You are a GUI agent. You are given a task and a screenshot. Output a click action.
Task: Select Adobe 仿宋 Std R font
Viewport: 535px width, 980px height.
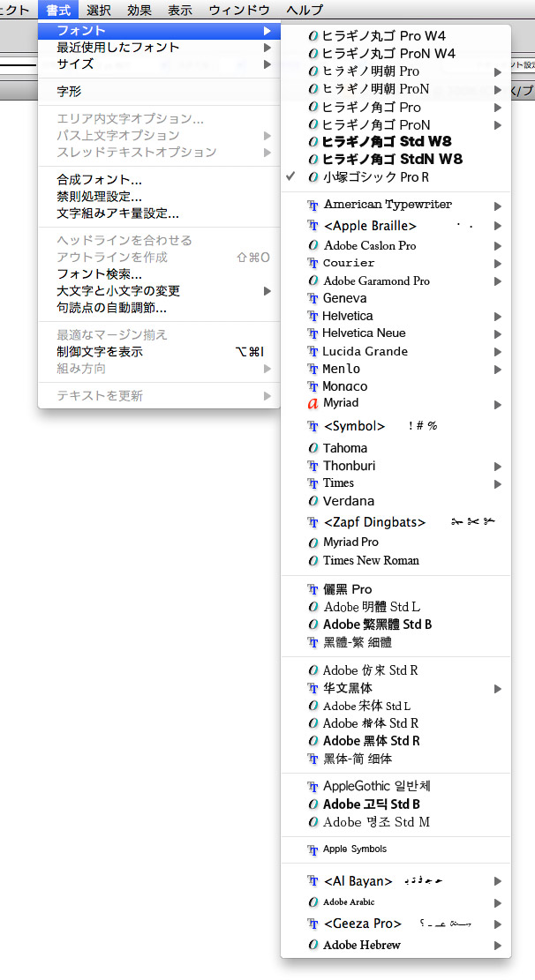[x=396, y=670]
